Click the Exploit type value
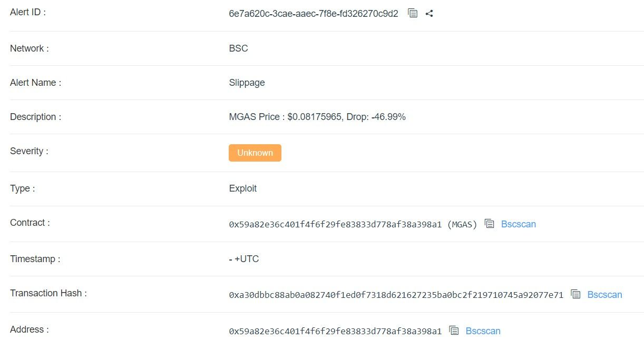The height and width of the screenshot is (350, 644). (243, 188)
